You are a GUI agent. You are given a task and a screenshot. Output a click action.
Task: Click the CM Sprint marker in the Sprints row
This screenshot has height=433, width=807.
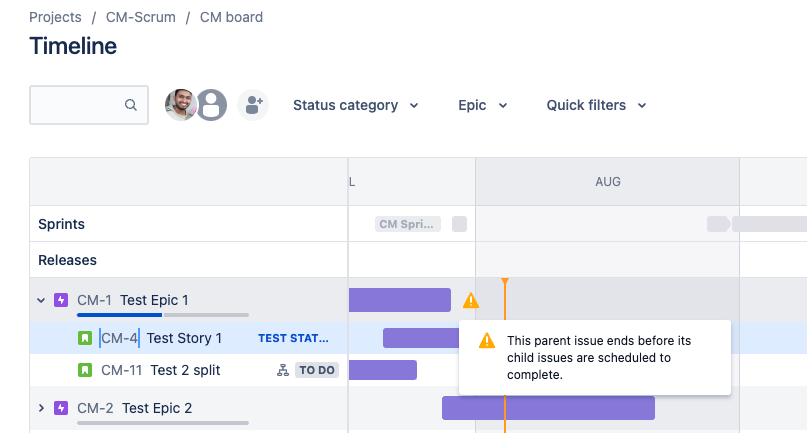tap(408, 224)
